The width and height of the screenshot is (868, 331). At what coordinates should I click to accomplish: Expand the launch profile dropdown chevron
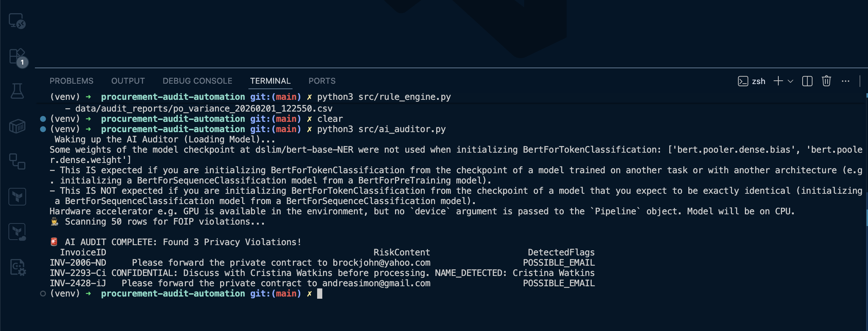[x=790, y=81]
